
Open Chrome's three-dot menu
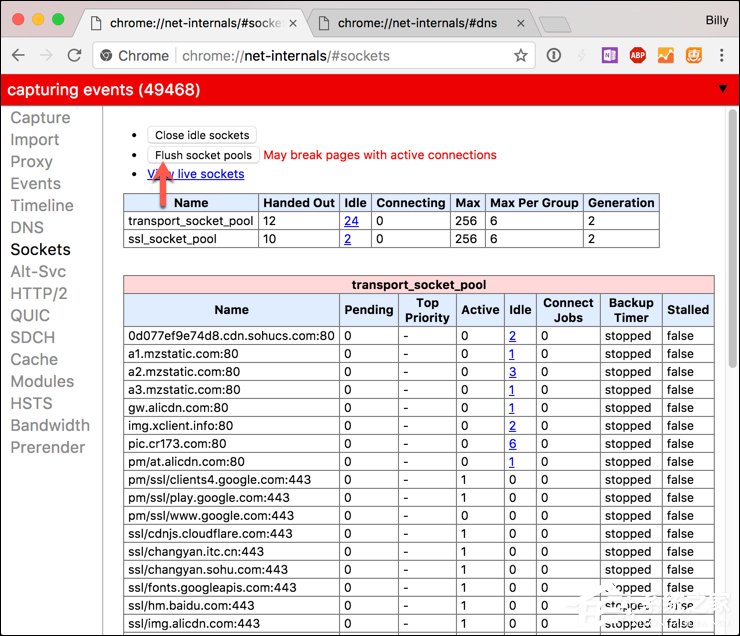click(720, 56)
